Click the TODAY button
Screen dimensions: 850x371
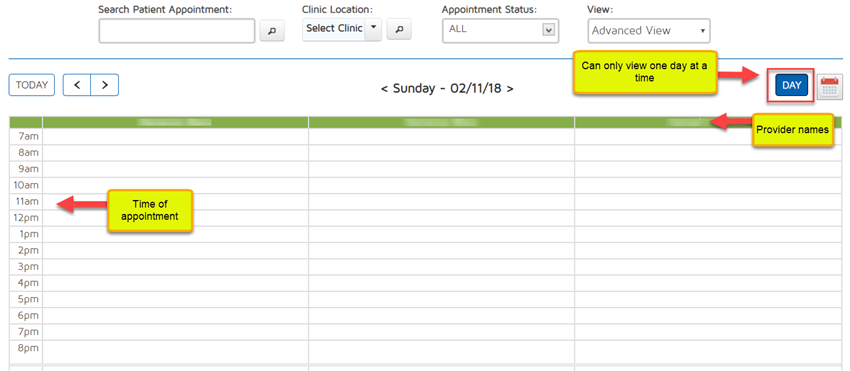pos(32,85)
